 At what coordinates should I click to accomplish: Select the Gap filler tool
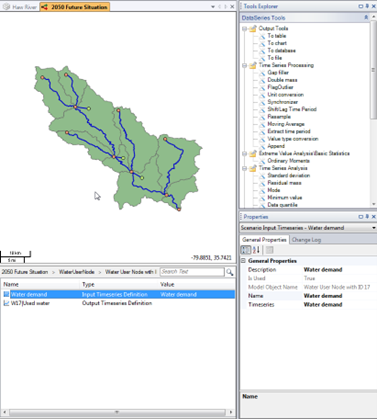click(278, 73)
